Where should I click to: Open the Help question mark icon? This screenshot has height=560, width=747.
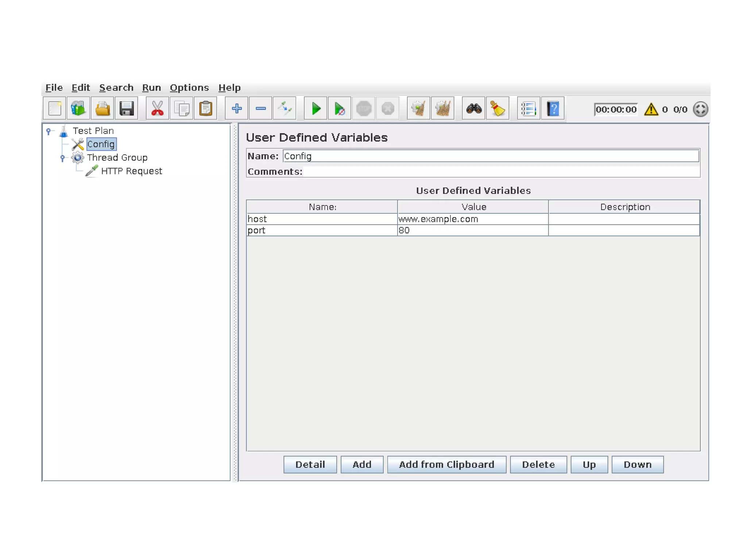pyautogui.click(x=553, y=109)
